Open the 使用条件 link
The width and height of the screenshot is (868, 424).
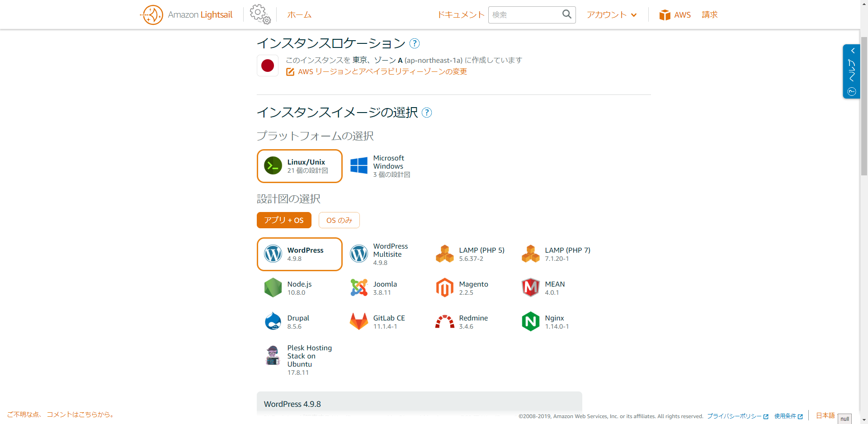[788, 416]
